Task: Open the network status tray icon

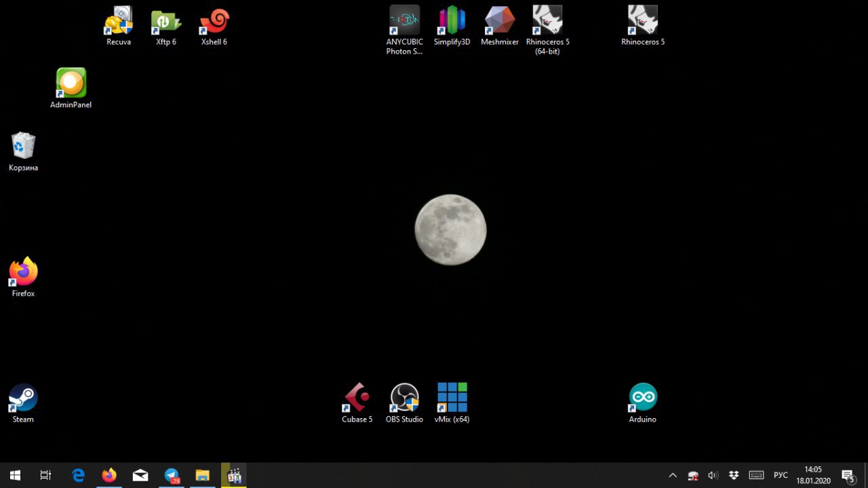Action: pyautogui.click(x=693, y=475)
